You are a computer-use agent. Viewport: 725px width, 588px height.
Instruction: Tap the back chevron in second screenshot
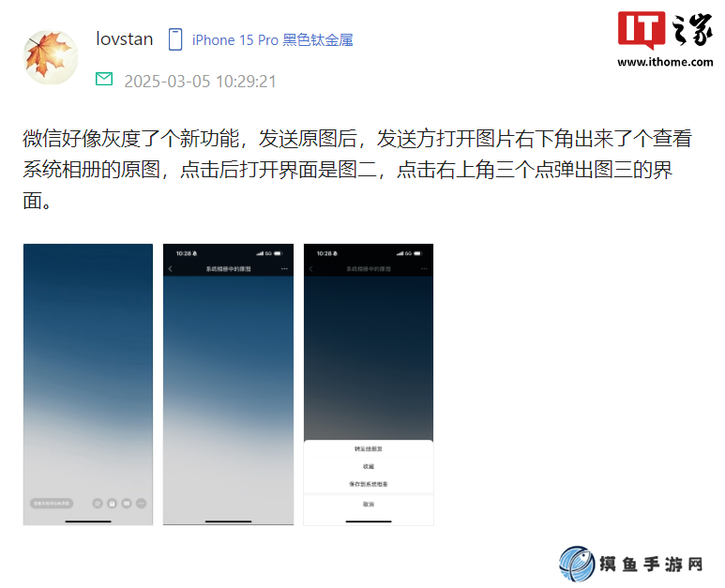(171, 268)
